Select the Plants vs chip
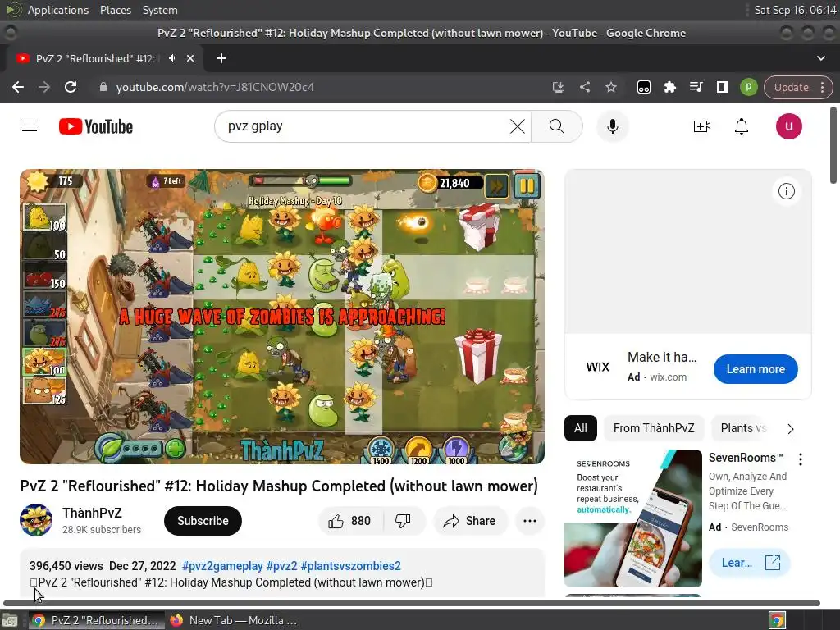This screenshot has height=630, width=840. click(743, 428)
